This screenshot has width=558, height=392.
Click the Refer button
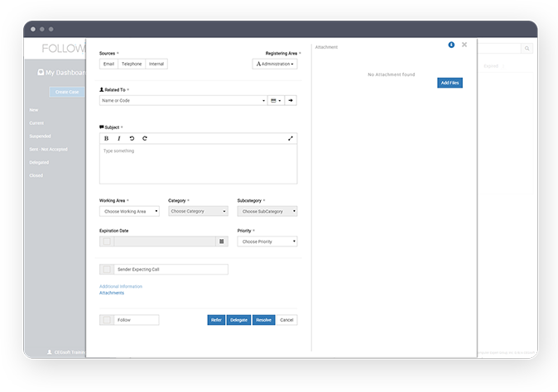coord(216,320)
